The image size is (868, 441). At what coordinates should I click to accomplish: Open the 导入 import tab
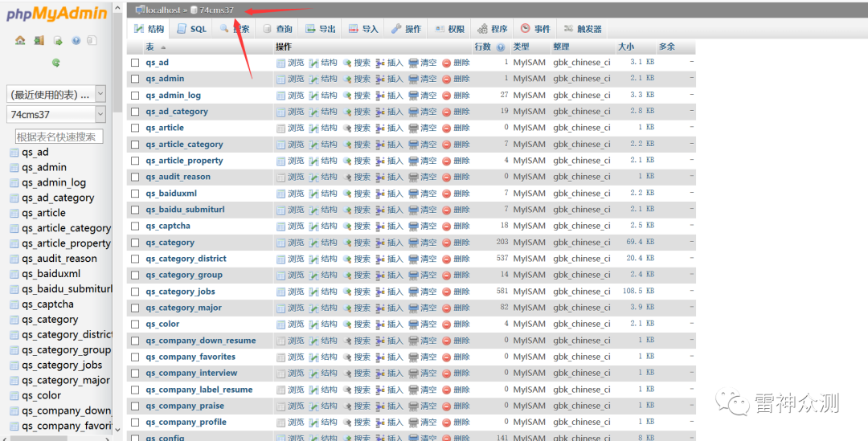point(364,29)
